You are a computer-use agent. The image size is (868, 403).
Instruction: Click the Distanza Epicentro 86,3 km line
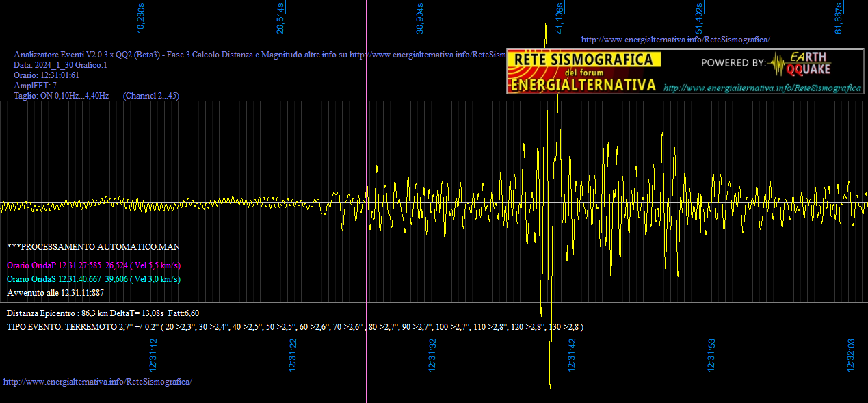(103, 313)
